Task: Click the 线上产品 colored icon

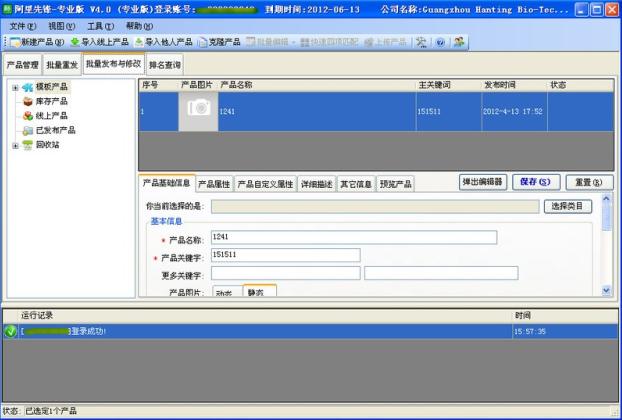Action: [28, 116]
